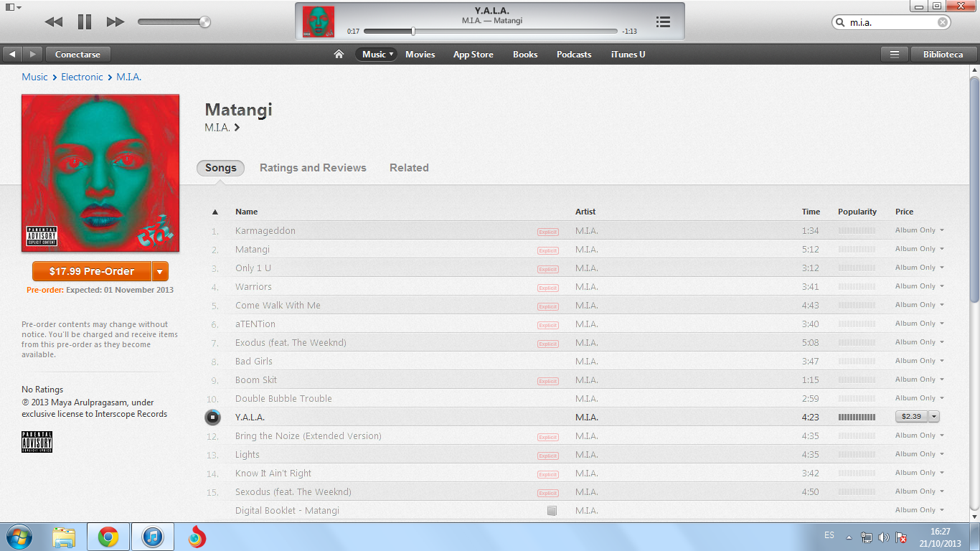Viewport: 980px width, 551px height.
Task: Seek in the Y.A.L.A. playback progress bar
Action: [491, 32]
